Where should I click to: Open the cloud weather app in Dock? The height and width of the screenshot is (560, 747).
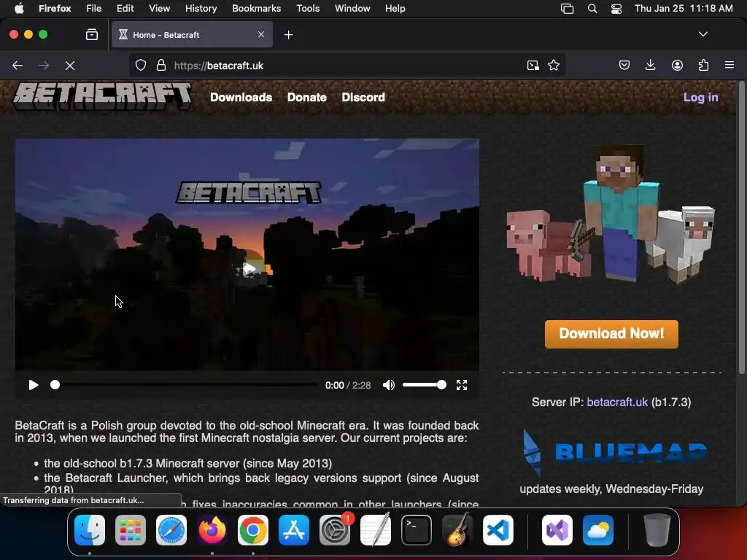coord(598,530)
